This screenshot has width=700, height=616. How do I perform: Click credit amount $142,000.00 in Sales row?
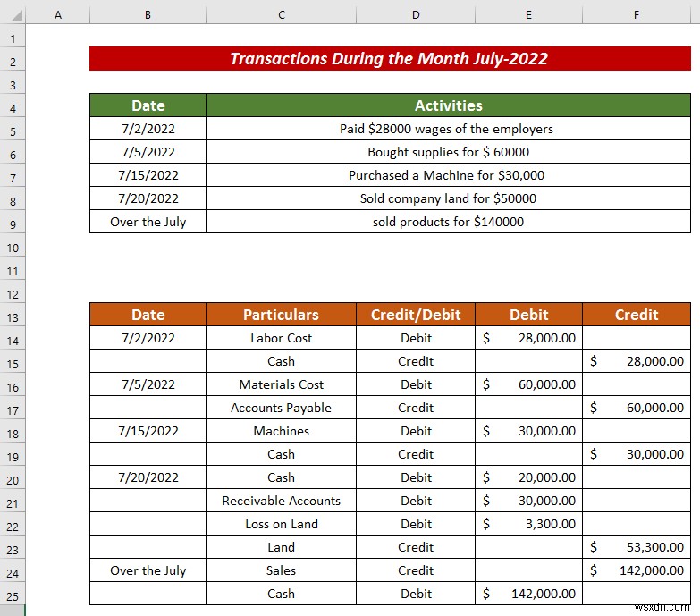point(637,570)
